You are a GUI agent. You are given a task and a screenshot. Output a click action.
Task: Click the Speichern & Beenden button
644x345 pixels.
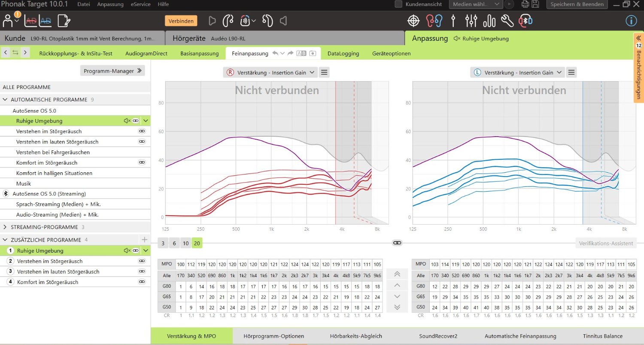[577, 4]
